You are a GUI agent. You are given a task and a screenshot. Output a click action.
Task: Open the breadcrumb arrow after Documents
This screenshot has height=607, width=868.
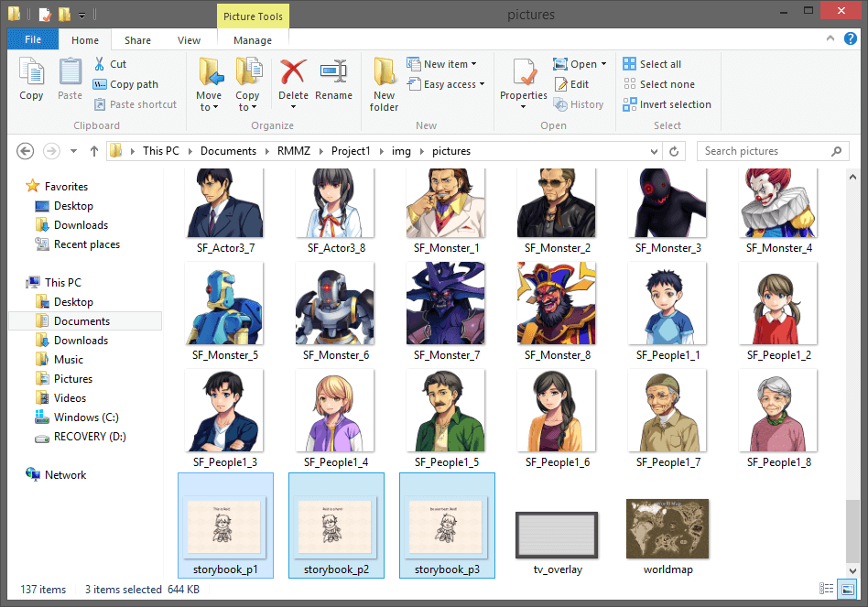(267, 150)
